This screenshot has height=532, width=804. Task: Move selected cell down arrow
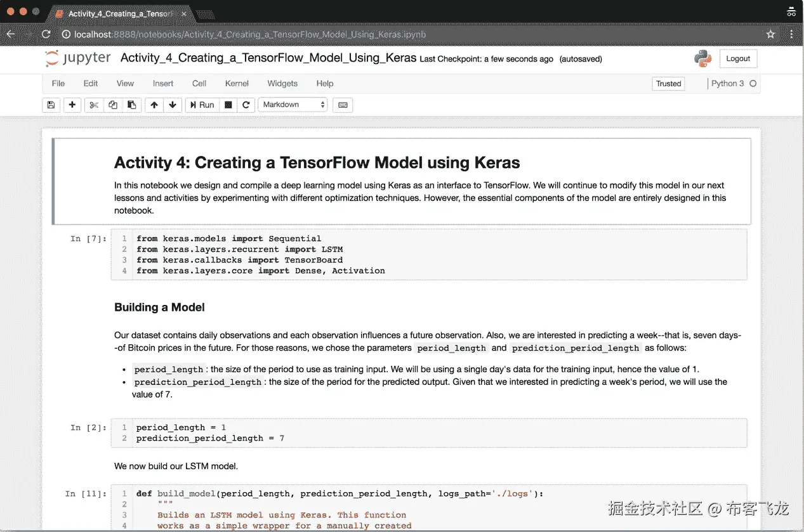click(x=172, y=105)
